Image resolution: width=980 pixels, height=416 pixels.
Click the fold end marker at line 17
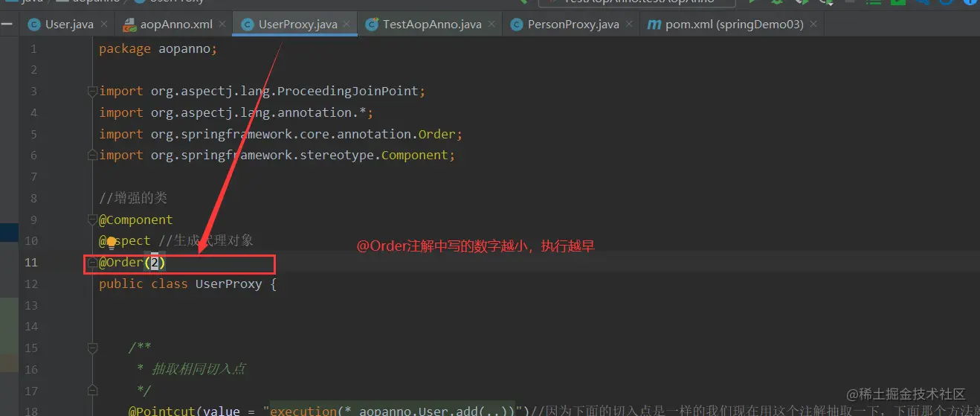coord(92,391)
